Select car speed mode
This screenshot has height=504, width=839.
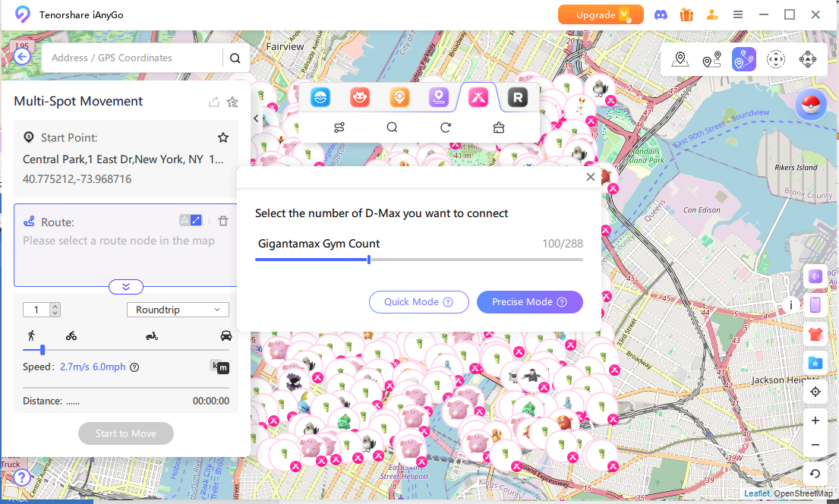tap(226, 335)
